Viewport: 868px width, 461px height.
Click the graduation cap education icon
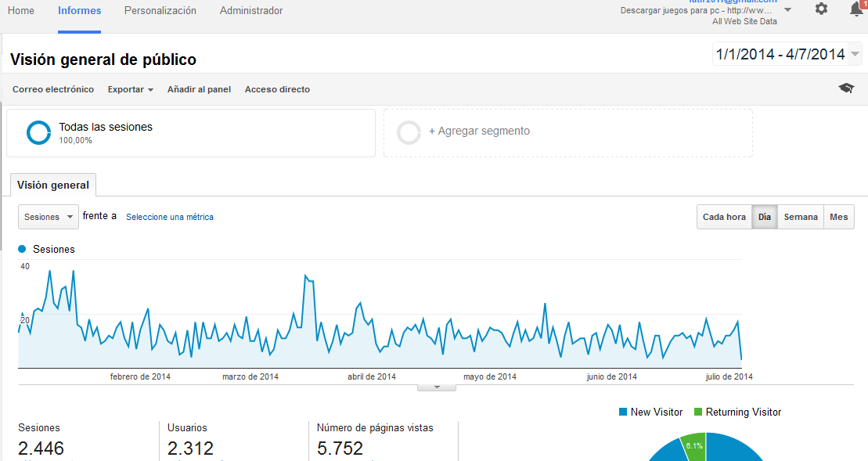click(846, 88)
